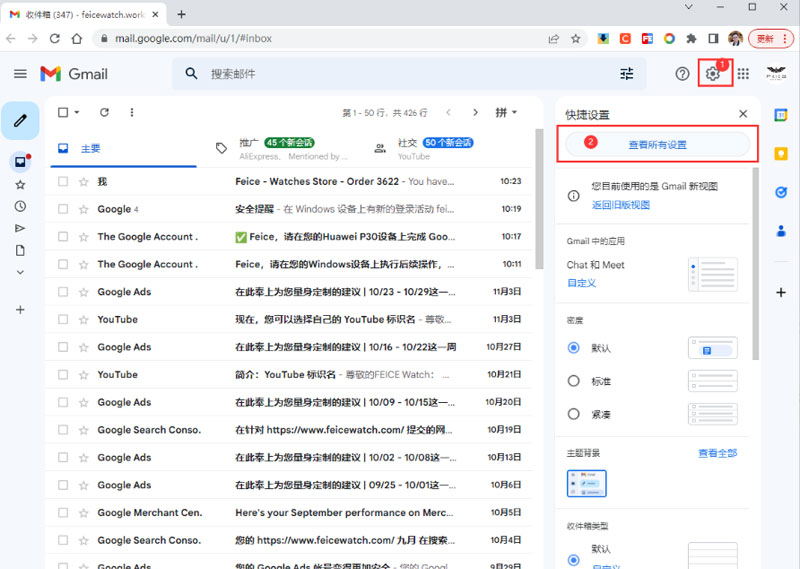
Task: Click the create new label plus icon
Action: [20, 310]
